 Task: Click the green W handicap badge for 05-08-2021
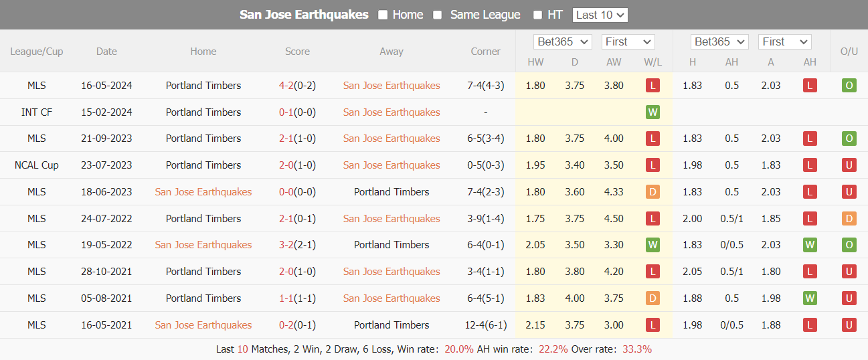click(x=810, y=298)
